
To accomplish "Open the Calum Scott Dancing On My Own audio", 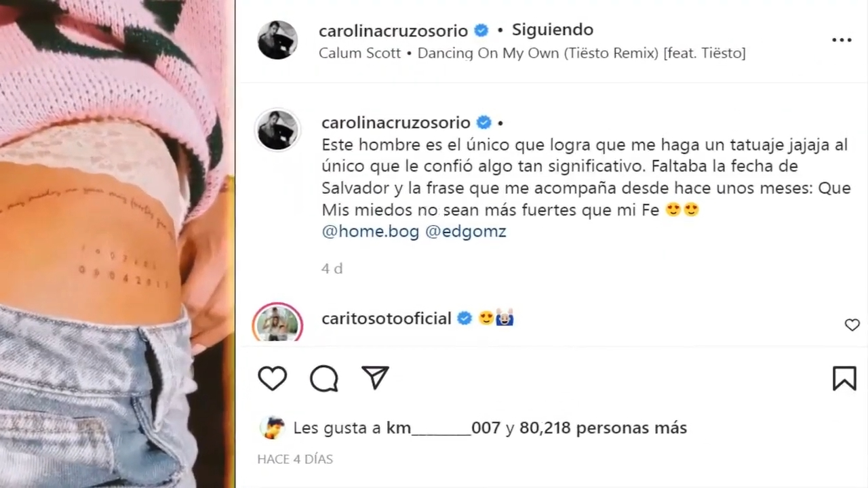I will point(532,53).
